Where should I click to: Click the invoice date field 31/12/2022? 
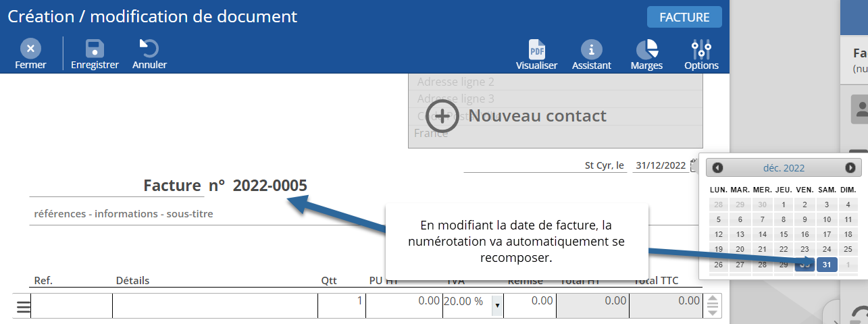(661, 166)
